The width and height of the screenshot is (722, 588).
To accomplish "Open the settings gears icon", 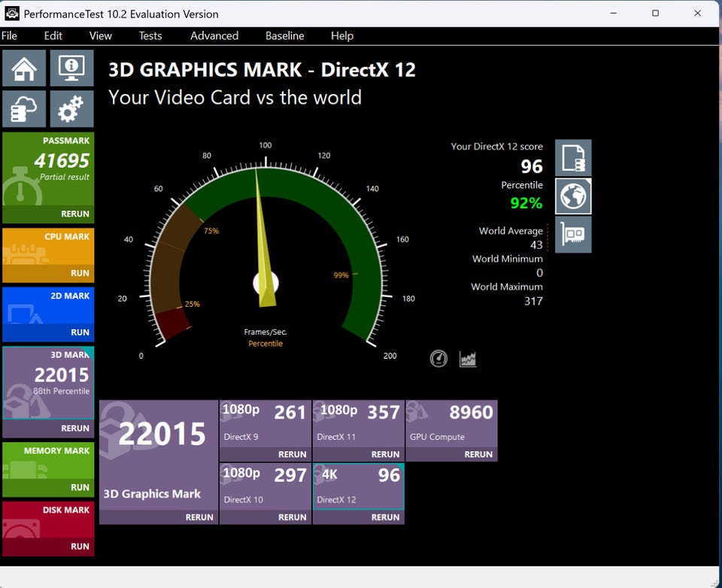I will coord(71,109).
